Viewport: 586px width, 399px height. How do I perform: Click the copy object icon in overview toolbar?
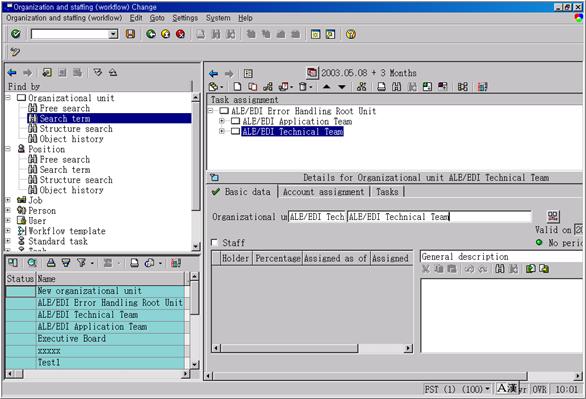click(x=253, y=87)
